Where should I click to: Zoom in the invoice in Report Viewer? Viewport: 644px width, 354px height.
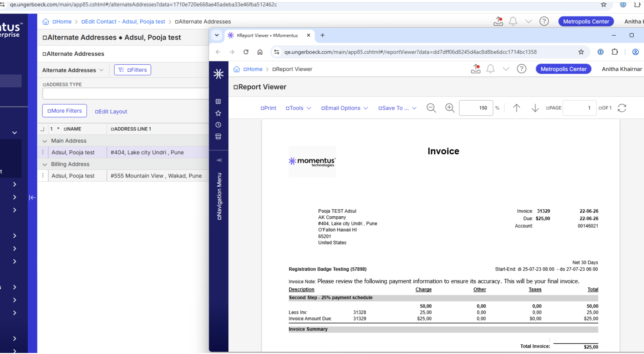pyautogui.click(x=450, y=108)
